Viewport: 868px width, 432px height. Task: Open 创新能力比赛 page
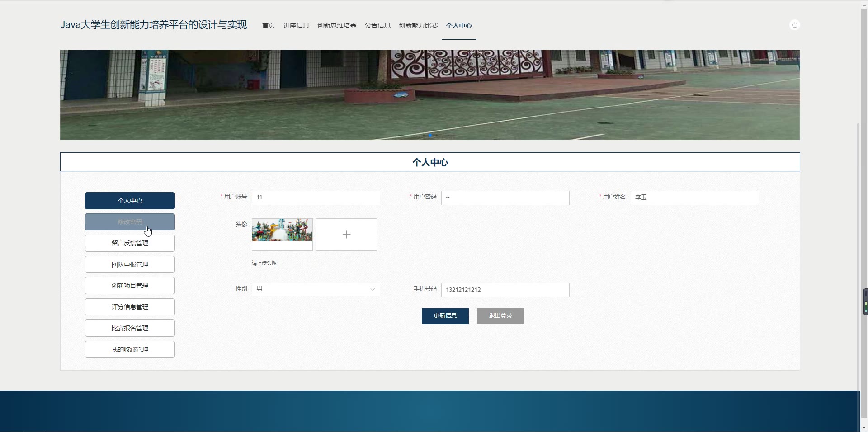[418, 25]
